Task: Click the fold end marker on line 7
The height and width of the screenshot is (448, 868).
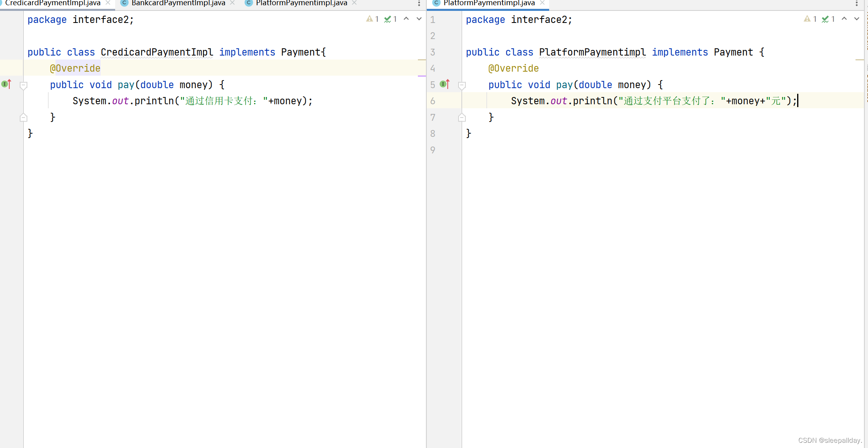Action: point(462,118)
